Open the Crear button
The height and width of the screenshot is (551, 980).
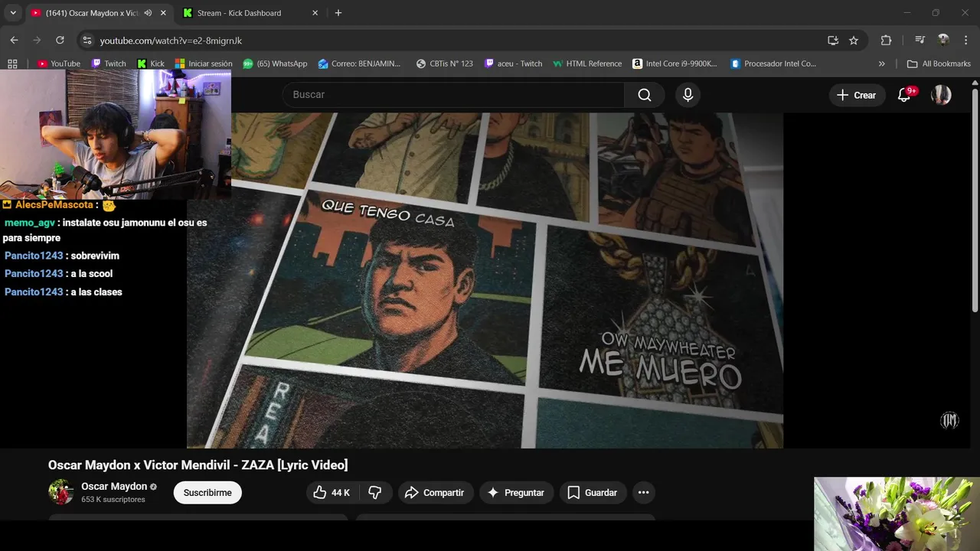856,95
